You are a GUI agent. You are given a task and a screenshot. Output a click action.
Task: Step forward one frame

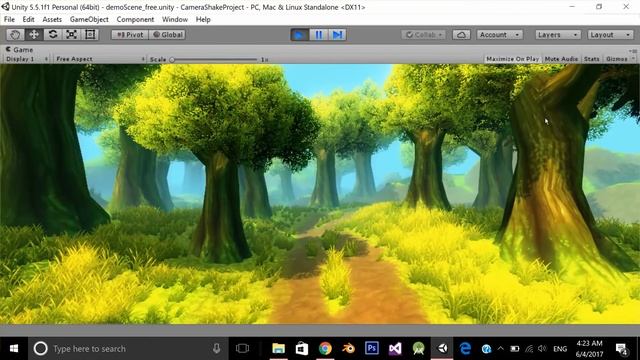[x=337, y=35]
